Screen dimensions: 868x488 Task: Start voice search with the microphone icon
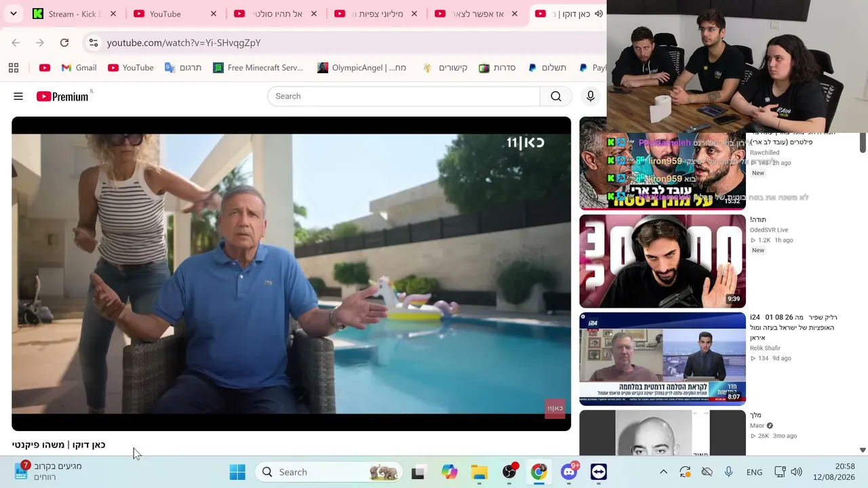click(x=591, y=96)
